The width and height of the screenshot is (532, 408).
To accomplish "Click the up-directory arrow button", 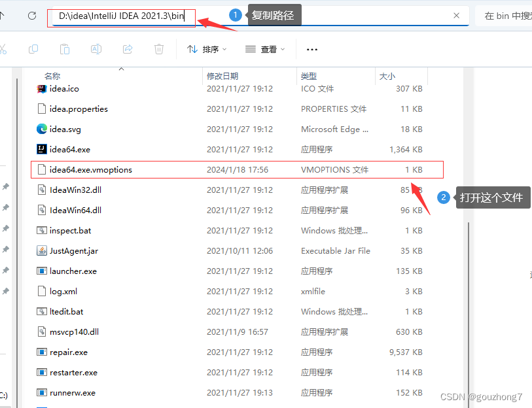I will tap(2, 16).
